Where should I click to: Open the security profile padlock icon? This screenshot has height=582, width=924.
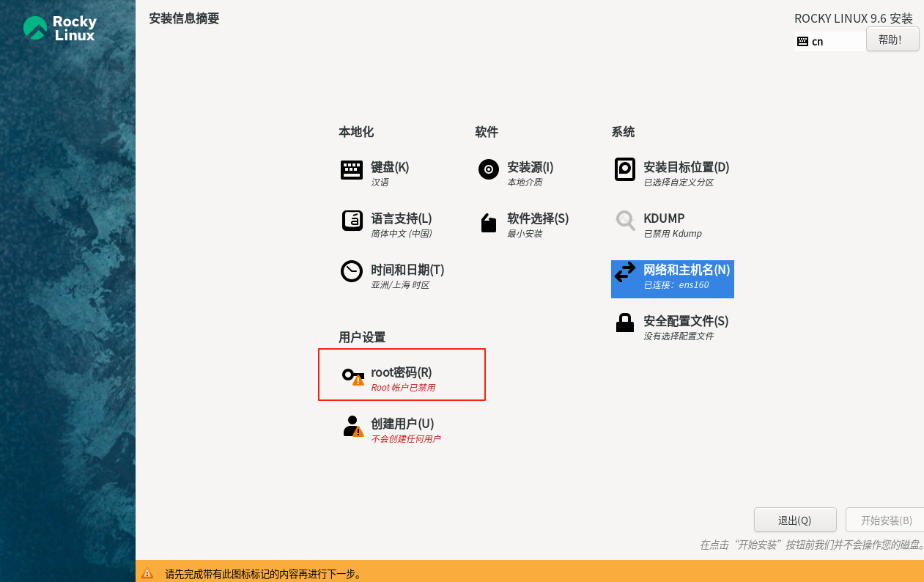tap(624, 323)
